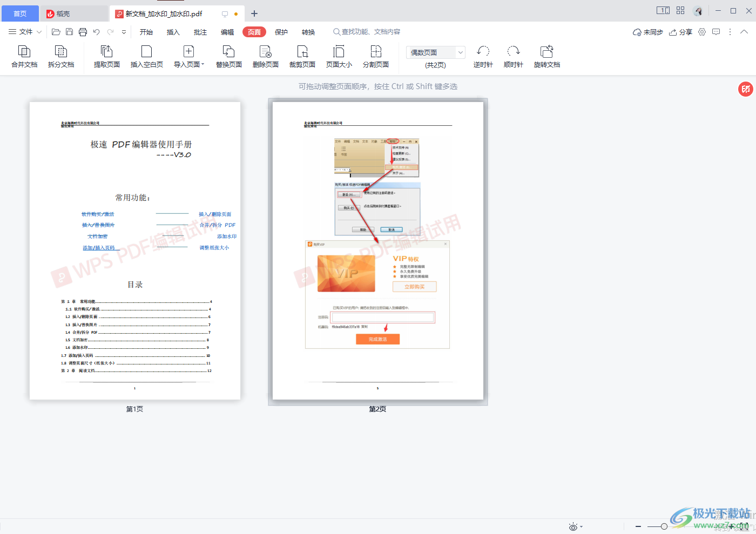This screenshot has width=756, height=534.
Task: Open Import Pages (导入页面) dropdown
Action: pyautogui.click(x=189, y=56)
